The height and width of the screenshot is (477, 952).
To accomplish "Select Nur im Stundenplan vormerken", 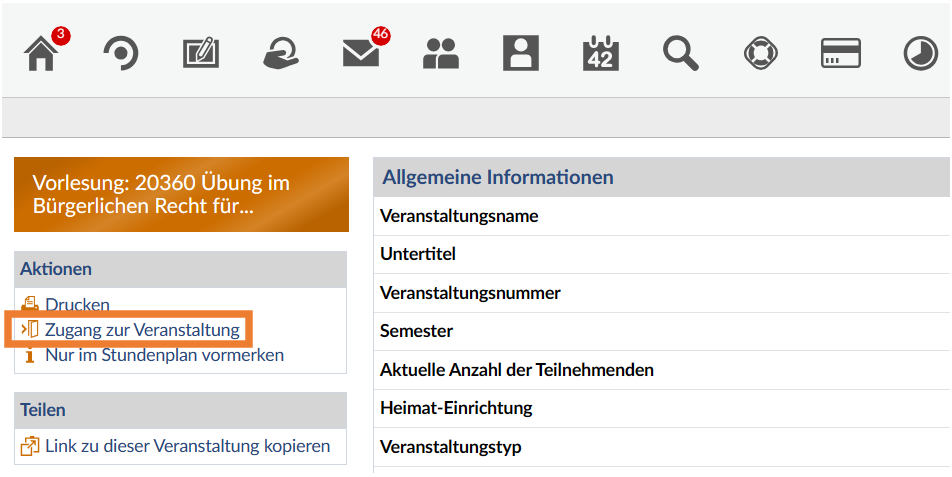I will click(x=165, y=354).
